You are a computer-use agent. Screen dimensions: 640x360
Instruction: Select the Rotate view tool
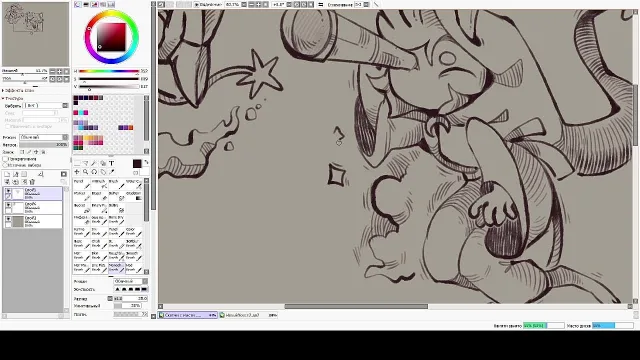pyautogui.click(x=94, y=172)
